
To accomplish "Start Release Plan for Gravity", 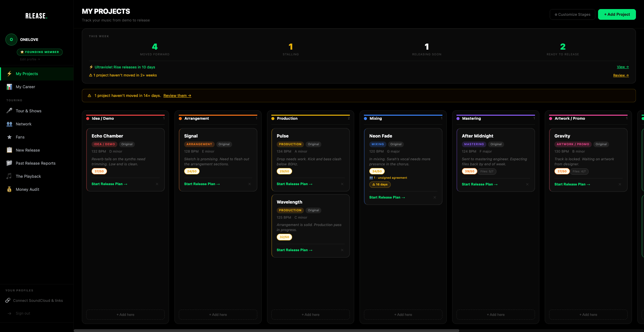I will click(x=572, y=184).
